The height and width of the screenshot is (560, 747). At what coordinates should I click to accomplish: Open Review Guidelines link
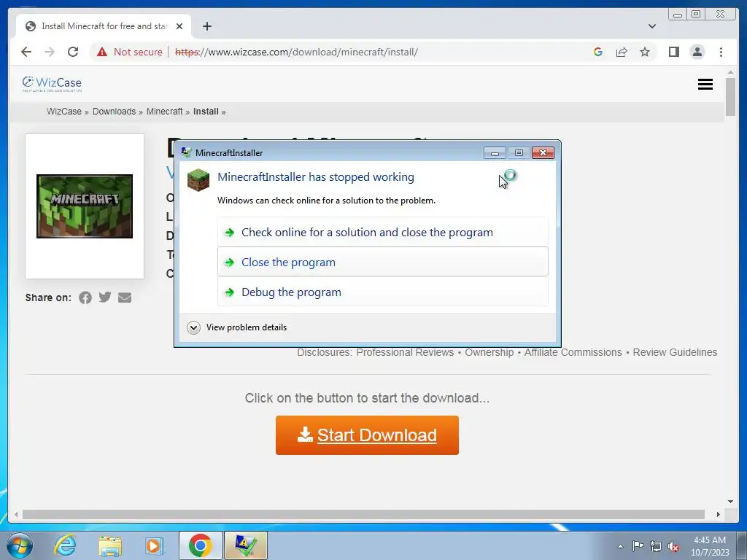pos(675,352)
